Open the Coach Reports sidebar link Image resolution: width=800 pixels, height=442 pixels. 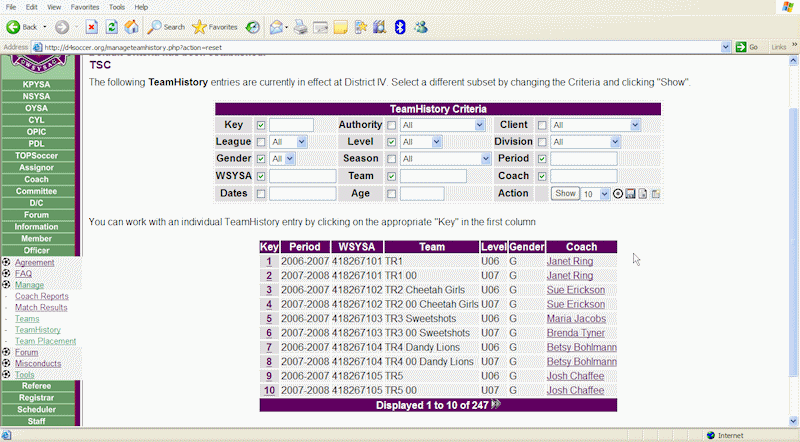pos(42,296)
